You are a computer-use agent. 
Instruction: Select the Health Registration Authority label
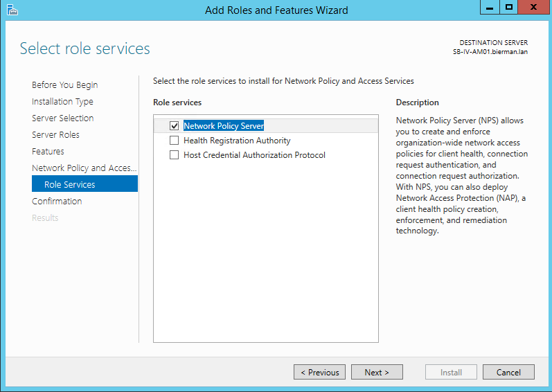click(x=237, y=141)
